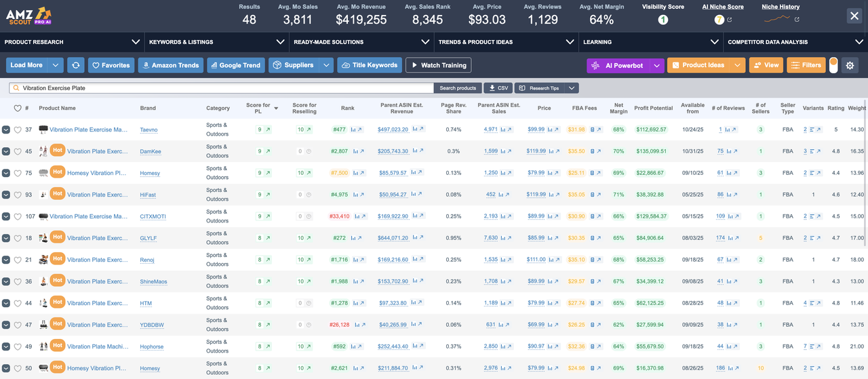Favorite the CITXMOTI product row 107

point(18,216)
